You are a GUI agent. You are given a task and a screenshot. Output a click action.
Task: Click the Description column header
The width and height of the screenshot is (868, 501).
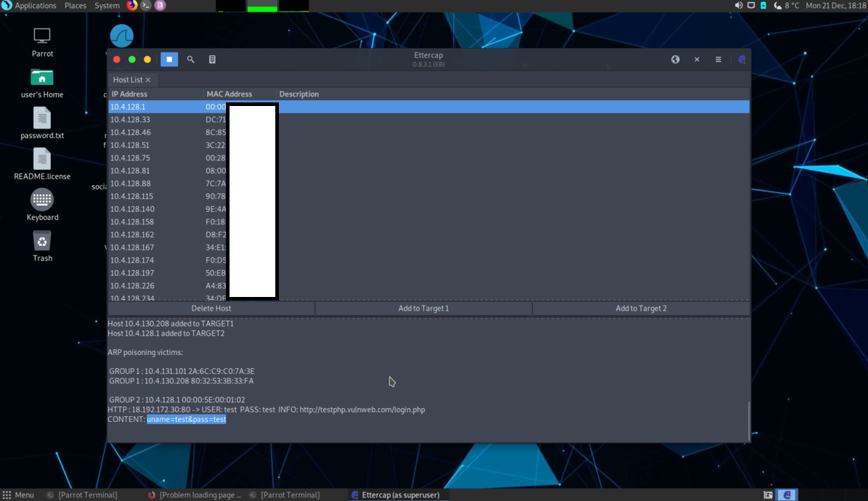coord(299,94)
